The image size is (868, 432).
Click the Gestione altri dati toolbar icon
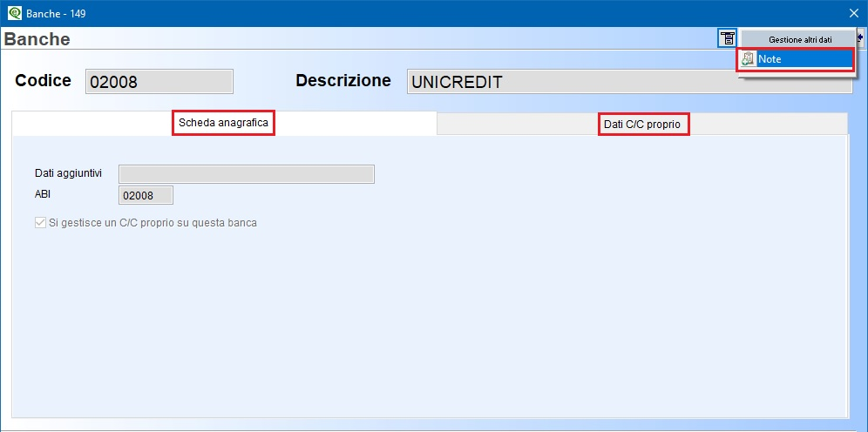(x=727, y=38)
